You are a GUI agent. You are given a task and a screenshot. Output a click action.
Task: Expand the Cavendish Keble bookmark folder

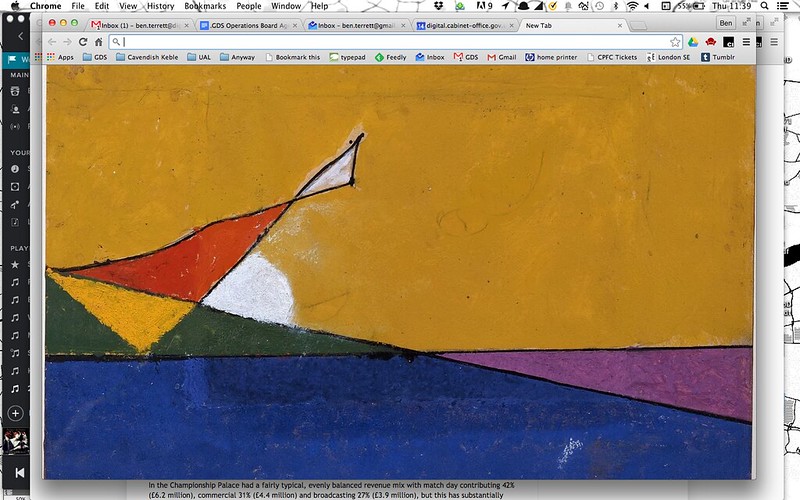[x=146, y=58]
